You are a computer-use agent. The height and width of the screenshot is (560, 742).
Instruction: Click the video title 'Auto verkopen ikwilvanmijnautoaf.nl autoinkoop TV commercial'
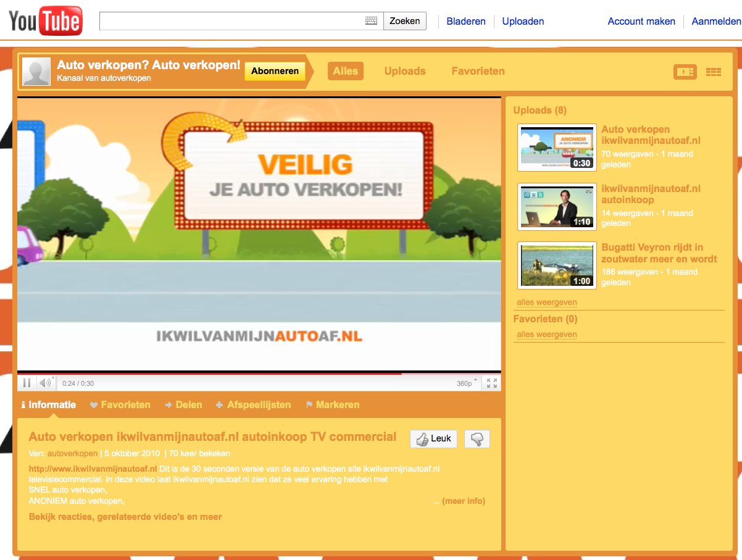212,437
